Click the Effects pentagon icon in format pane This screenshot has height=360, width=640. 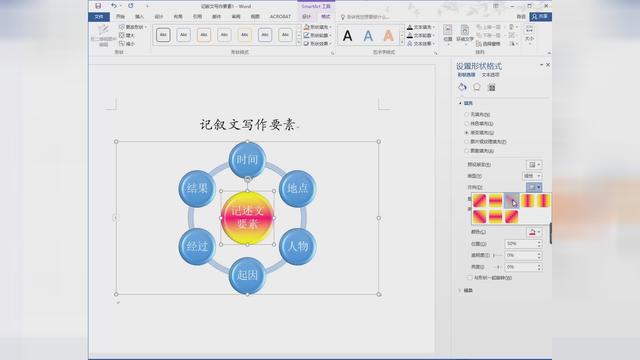point(477,87)
